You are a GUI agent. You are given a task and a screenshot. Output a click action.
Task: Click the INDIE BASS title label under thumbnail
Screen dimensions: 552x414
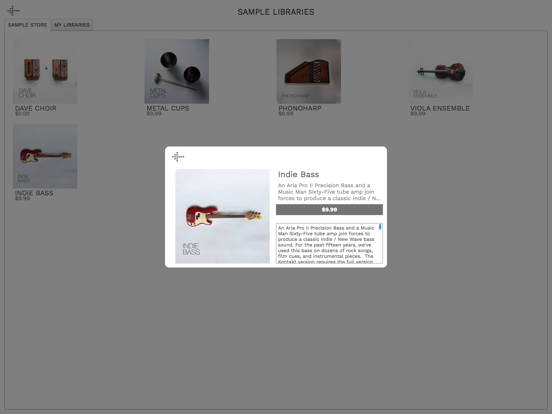coord(34,193)
